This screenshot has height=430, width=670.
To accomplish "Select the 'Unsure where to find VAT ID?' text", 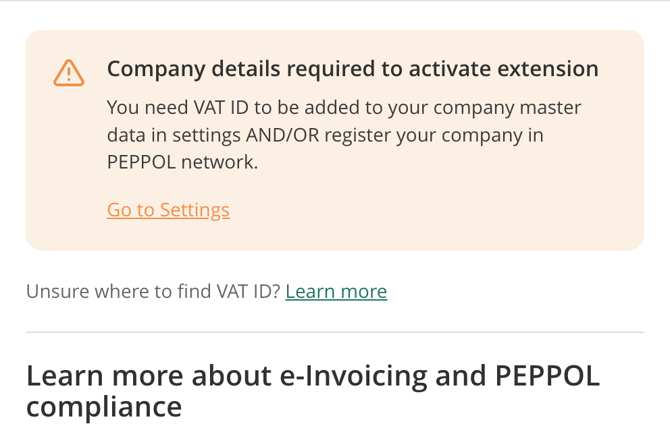I will coord(152,291).
